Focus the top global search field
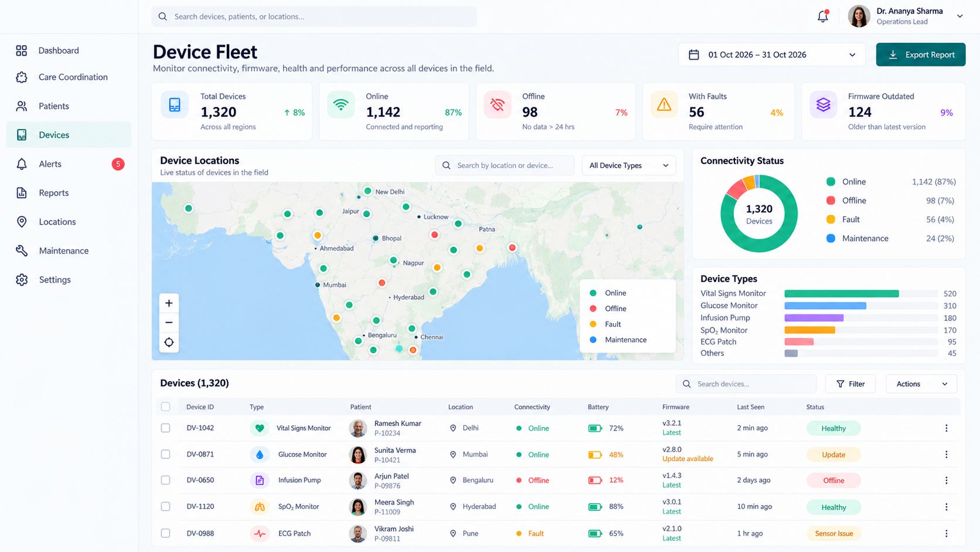This screenshot has width=980, height=552. click(314, 16)
